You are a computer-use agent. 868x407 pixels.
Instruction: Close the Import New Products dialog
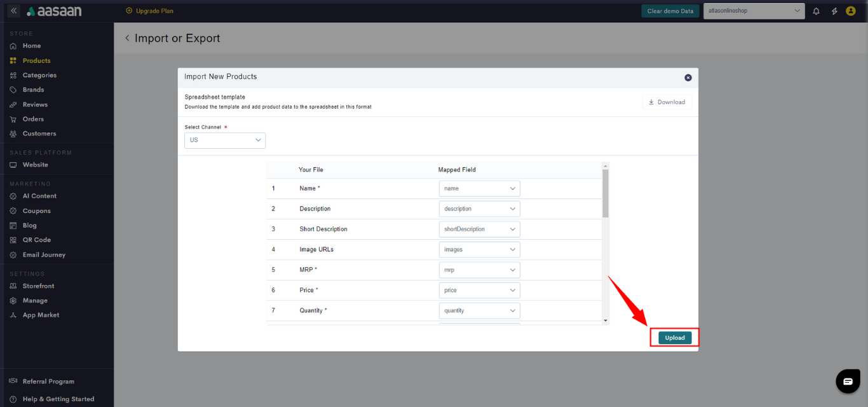pyautogui.click(x=688, y=78)
